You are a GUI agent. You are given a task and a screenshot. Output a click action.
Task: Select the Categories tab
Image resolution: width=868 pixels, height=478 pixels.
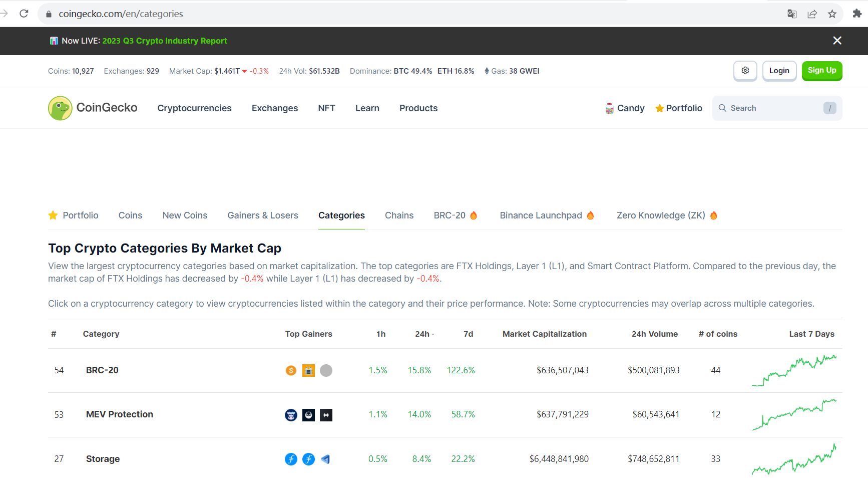pyautogui.click(x=341, y=215)
